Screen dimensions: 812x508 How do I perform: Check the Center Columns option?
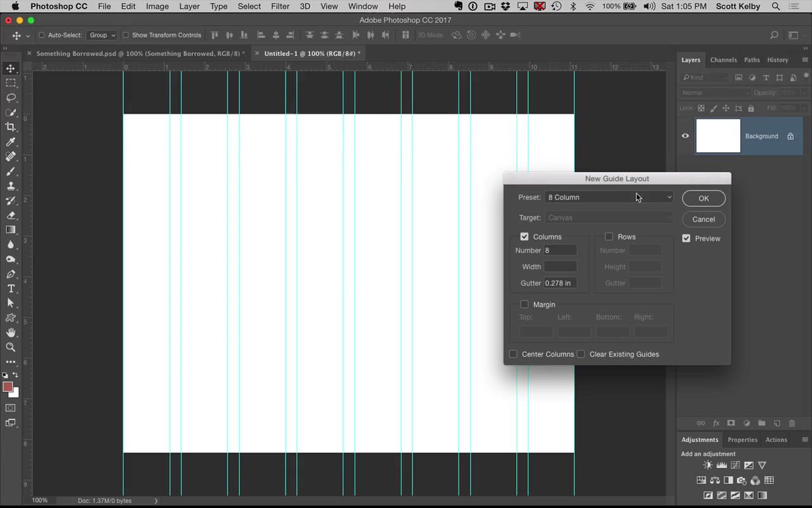(513, 354)
